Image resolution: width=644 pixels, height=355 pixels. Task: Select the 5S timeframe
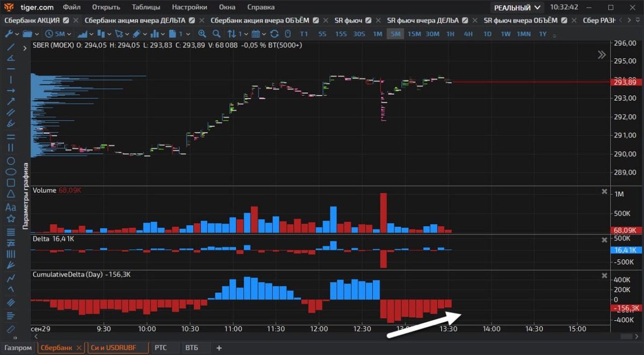[x=322, y=34]
